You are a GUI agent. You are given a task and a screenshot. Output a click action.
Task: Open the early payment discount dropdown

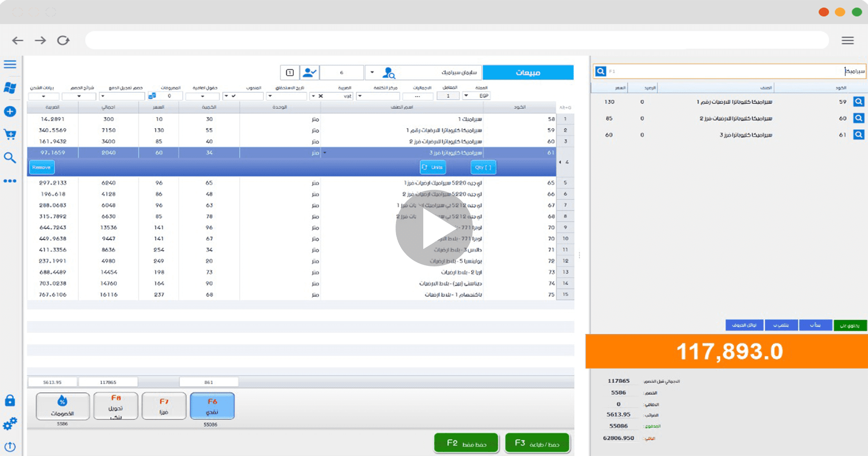point(103,96)
